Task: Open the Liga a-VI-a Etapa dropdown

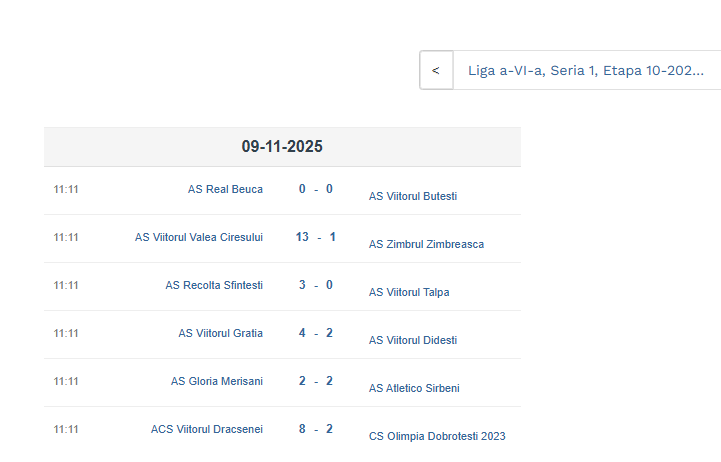Action: pyautogui.click(x=586, y=71)
